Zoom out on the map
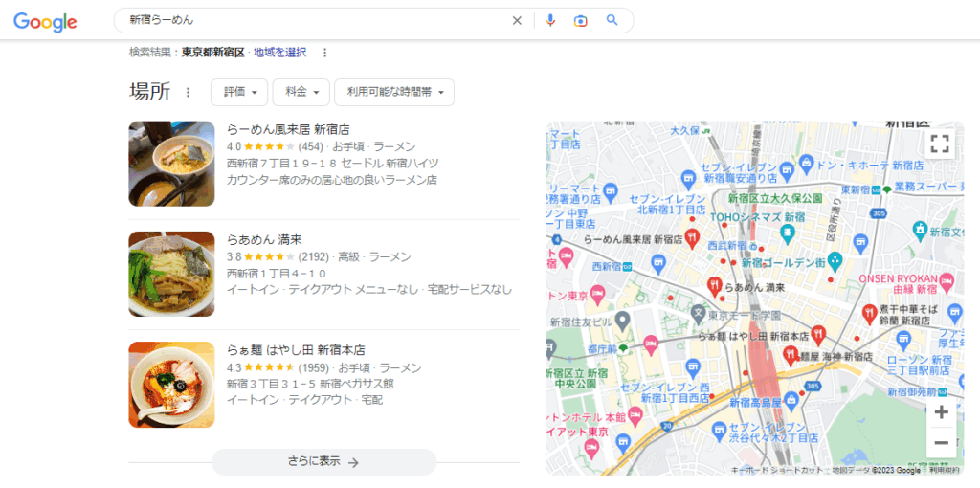This screenshot has width=980, height=488. 941,442
